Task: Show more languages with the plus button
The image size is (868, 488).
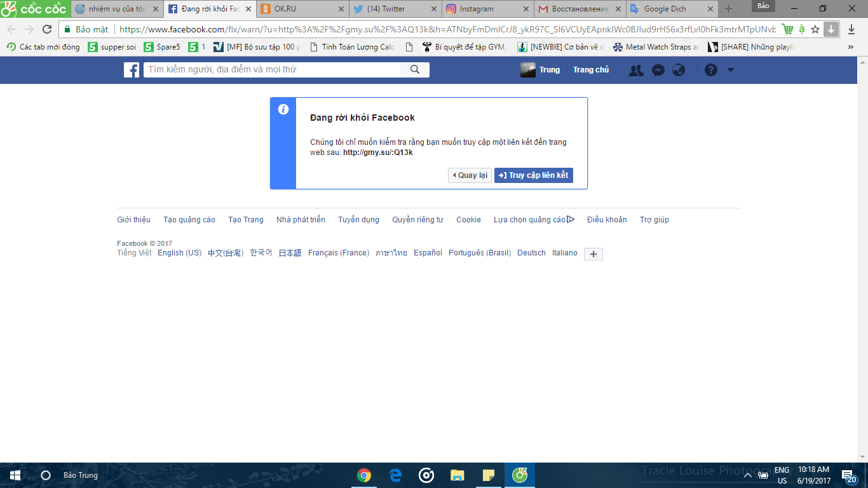Action: tap(593, 254)
